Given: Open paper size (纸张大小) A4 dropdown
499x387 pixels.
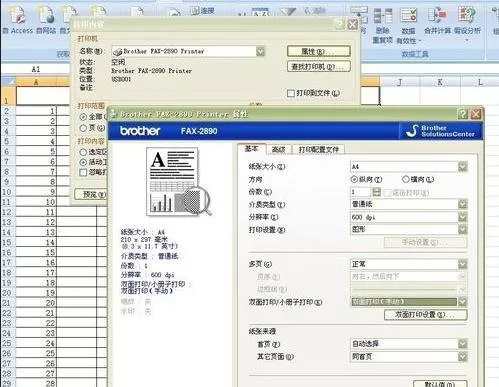Looking at the screenshot, I should [463, 166].
